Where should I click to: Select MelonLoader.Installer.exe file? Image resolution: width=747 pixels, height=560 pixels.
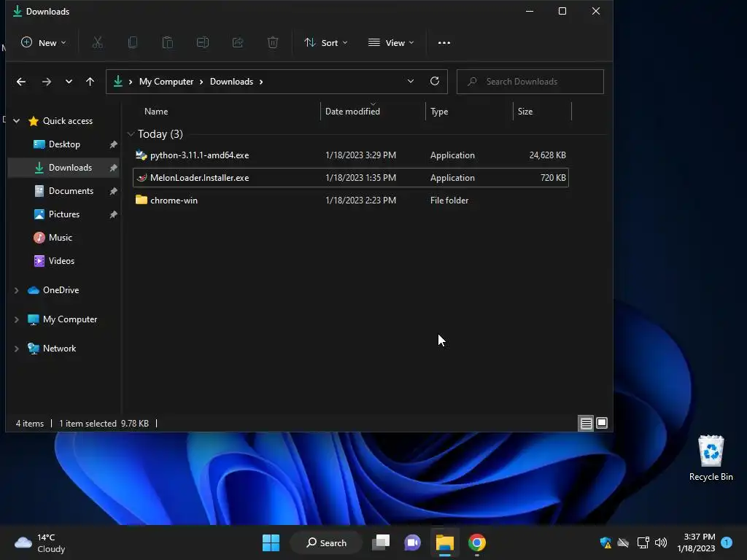click(351, 178)
